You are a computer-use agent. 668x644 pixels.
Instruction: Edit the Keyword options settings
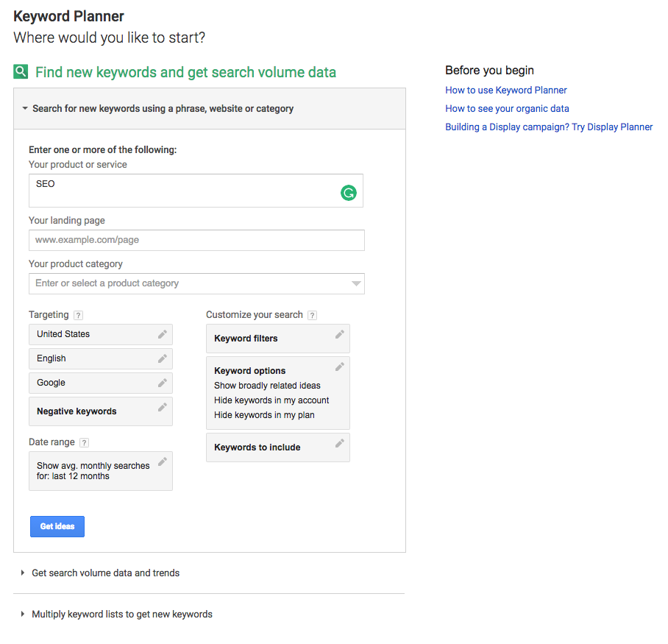340,366
